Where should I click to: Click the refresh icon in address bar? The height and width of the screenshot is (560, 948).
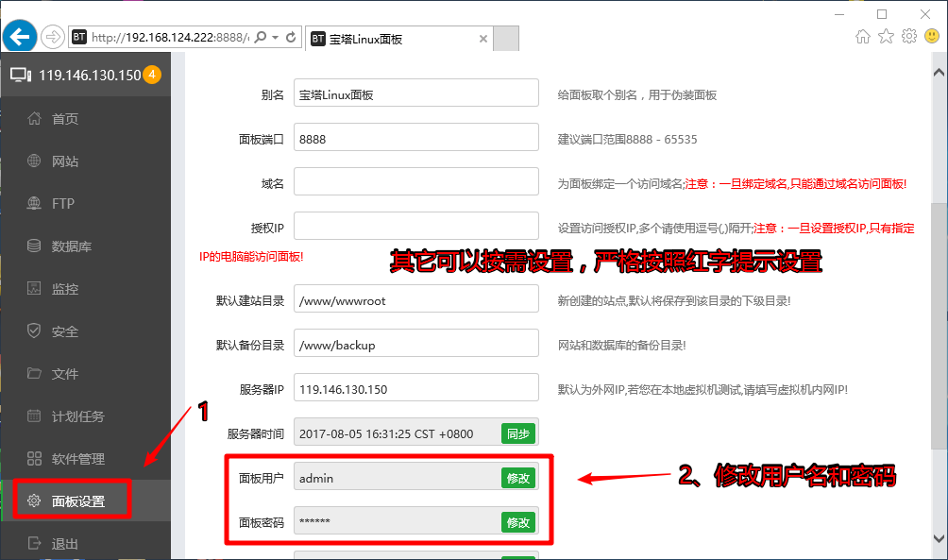pyautogui.click(x=291, y=38)
